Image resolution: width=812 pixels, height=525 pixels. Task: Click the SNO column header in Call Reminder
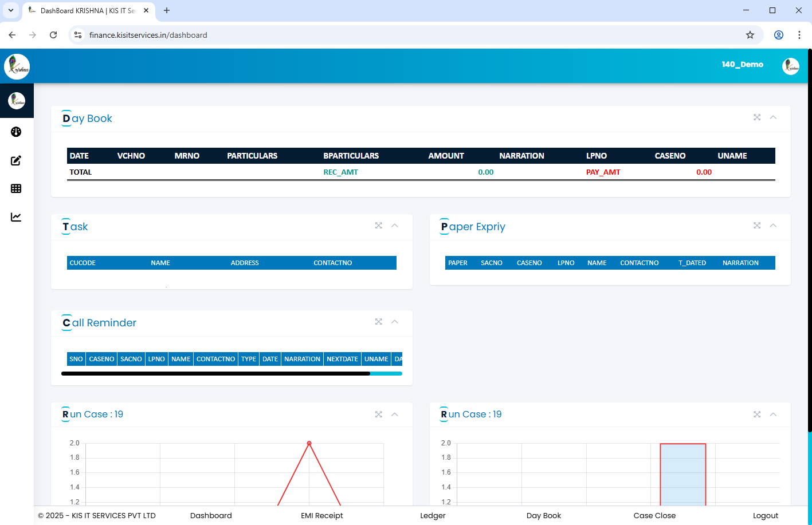pos(76,359)
